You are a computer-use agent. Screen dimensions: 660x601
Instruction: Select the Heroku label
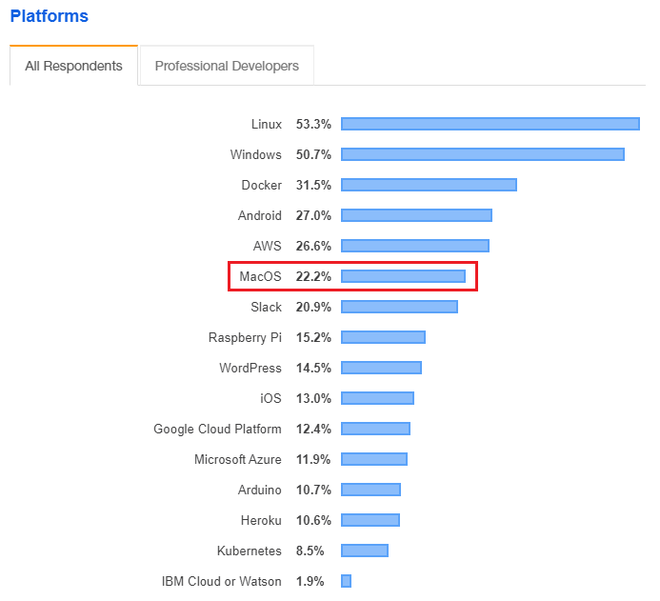261,520
